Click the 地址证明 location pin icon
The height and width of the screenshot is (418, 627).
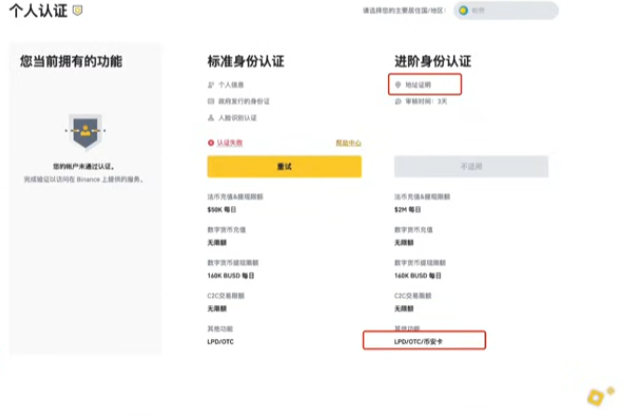[398, 85]
